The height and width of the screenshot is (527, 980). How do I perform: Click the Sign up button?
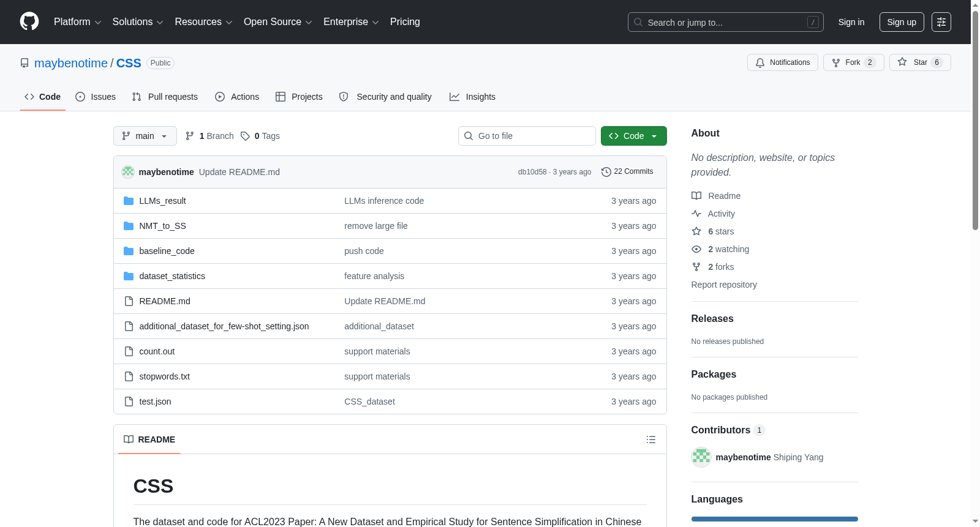(902, 22)
